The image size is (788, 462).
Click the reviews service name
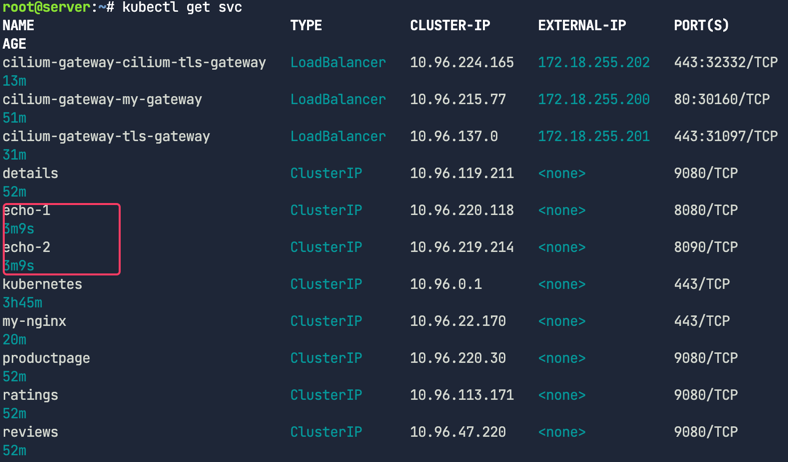[30, 432]
